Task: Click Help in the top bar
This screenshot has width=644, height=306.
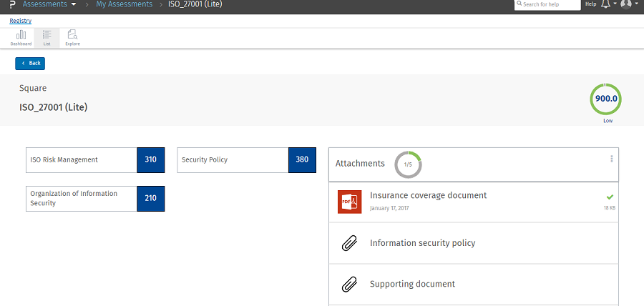Action: click(590, 4)
